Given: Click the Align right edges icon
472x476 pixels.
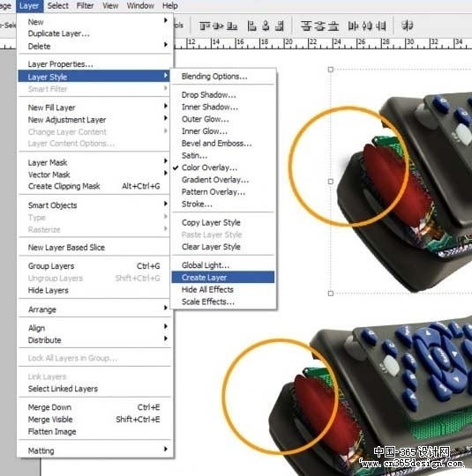Looking at the screenshot, I should pyautogui.click(x=280, y=26).
